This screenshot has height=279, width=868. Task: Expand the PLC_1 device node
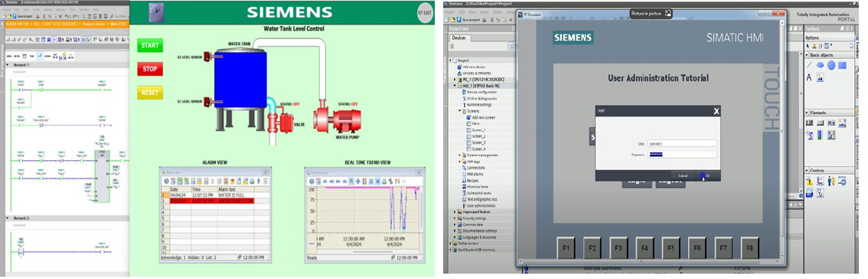(x=455, y=79)
